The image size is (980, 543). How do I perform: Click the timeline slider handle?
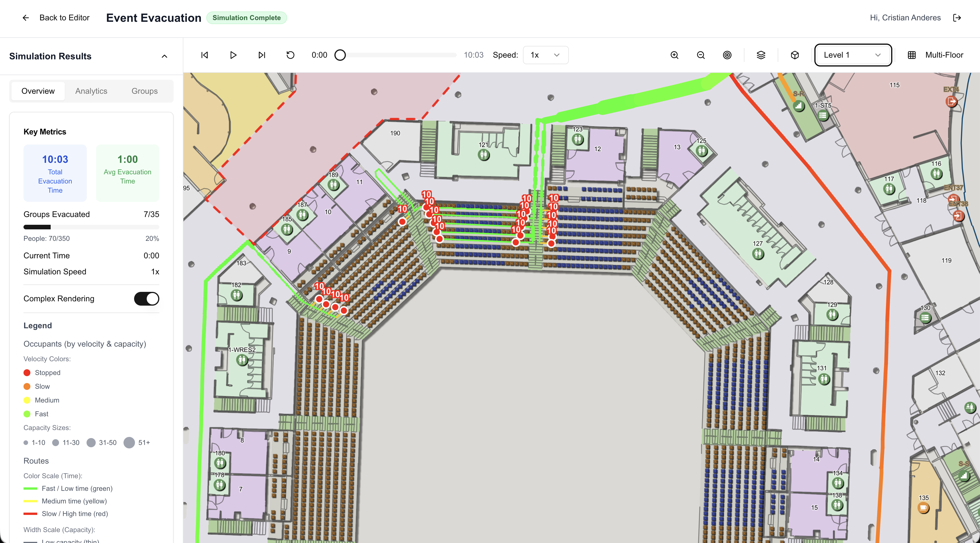point(340,55)
